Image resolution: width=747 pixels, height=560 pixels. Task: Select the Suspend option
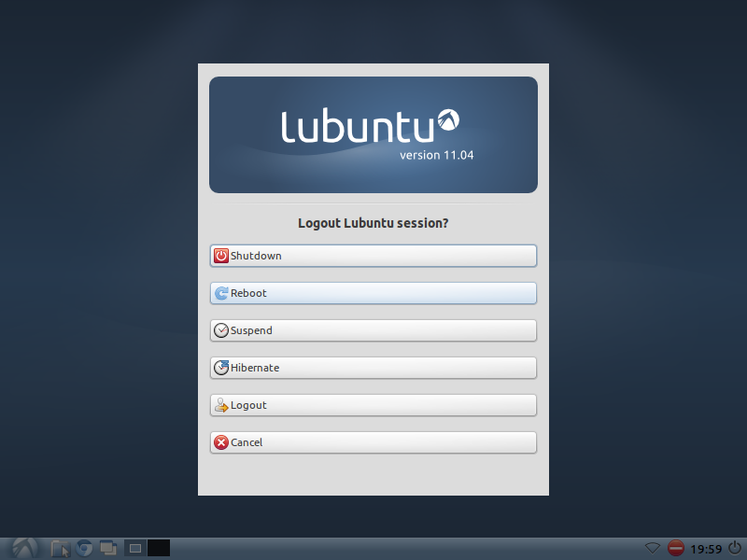[373, 330]
